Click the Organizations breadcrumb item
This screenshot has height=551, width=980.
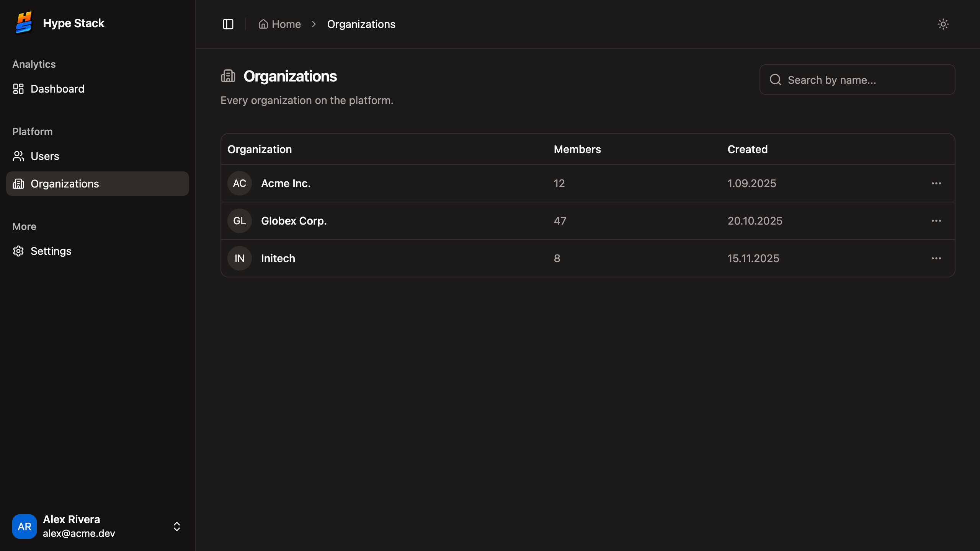361,24
